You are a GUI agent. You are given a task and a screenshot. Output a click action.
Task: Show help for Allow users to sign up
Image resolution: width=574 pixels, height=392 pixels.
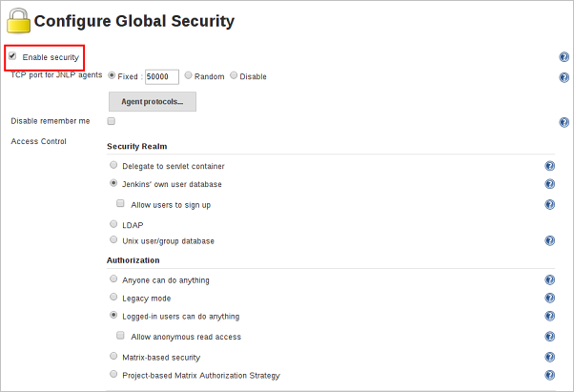coord(549,204)
